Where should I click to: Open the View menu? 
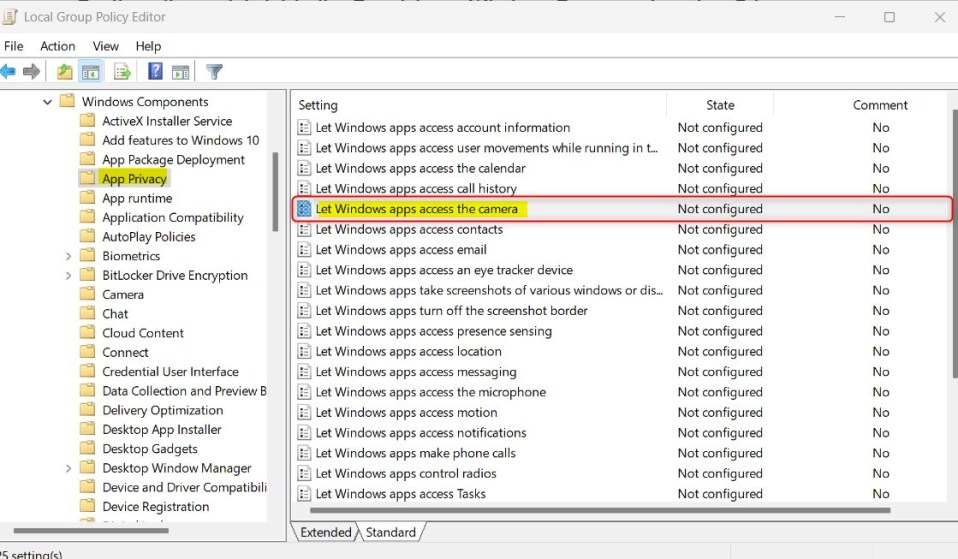[x=105, y=46]
